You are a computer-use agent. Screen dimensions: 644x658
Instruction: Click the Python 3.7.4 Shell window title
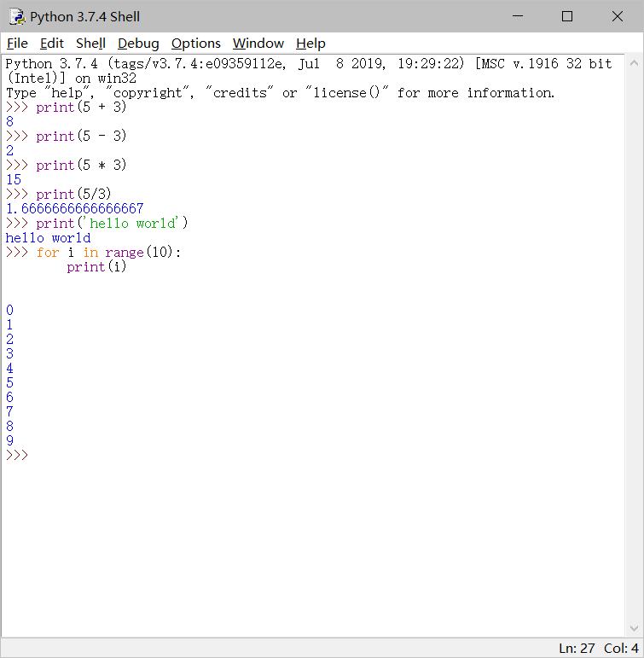84,17
